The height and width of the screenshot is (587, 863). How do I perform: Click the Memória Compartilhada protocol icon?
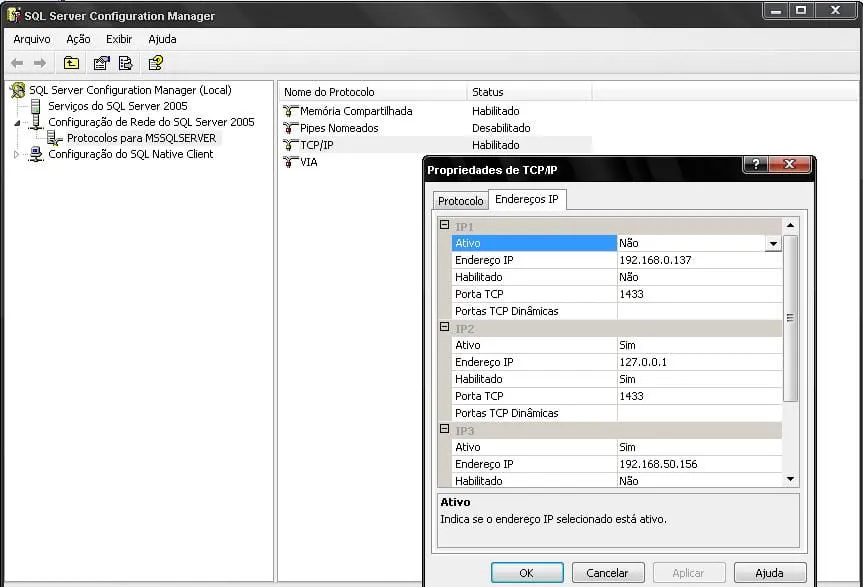[291, 111]
